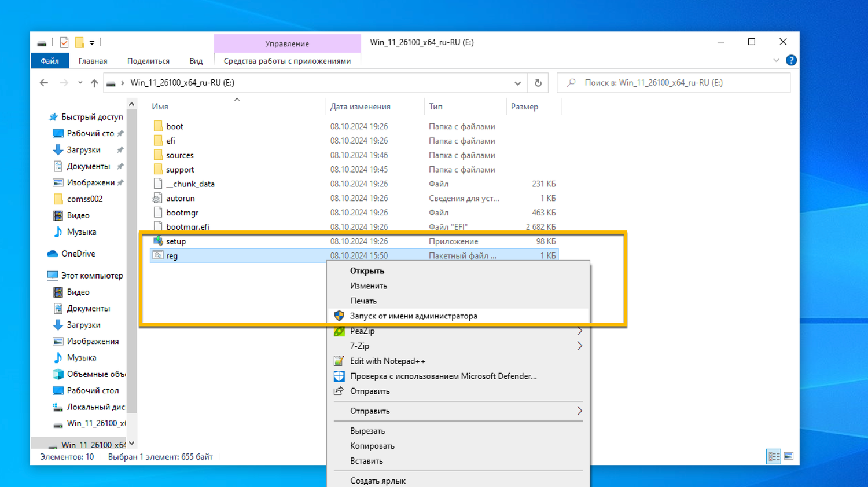The height and width of the screenshot is (487, 868).
Task: Open Изображения under Этот компьютер in the sidebar
Action: click(93, 341)
